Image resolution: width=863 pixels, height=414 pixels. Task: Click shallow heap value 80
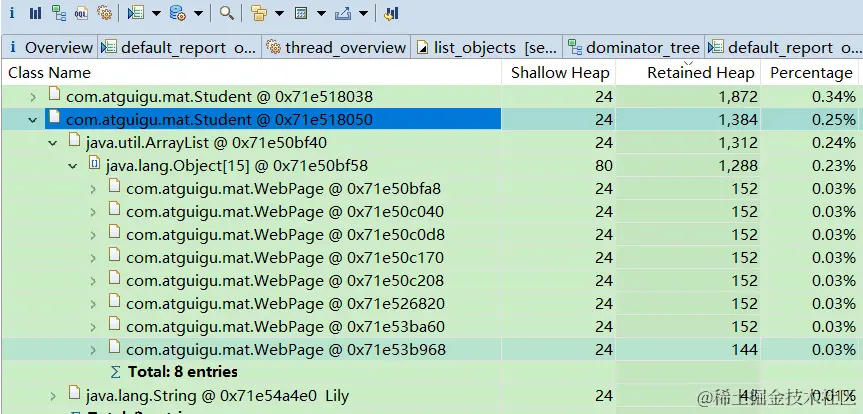pyautogui.click(x=604, y=166)
